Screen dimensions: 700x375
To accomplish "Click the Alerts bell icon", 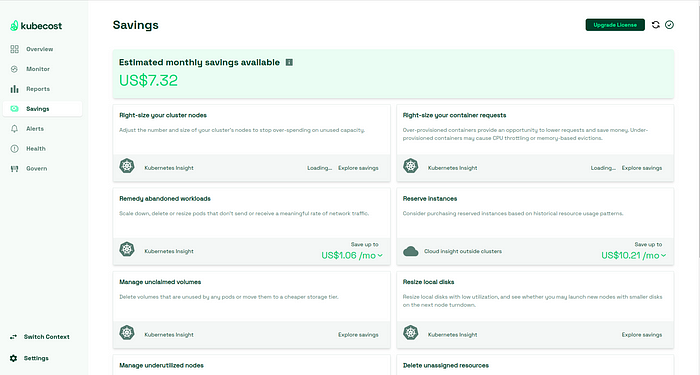I will 14,129.
